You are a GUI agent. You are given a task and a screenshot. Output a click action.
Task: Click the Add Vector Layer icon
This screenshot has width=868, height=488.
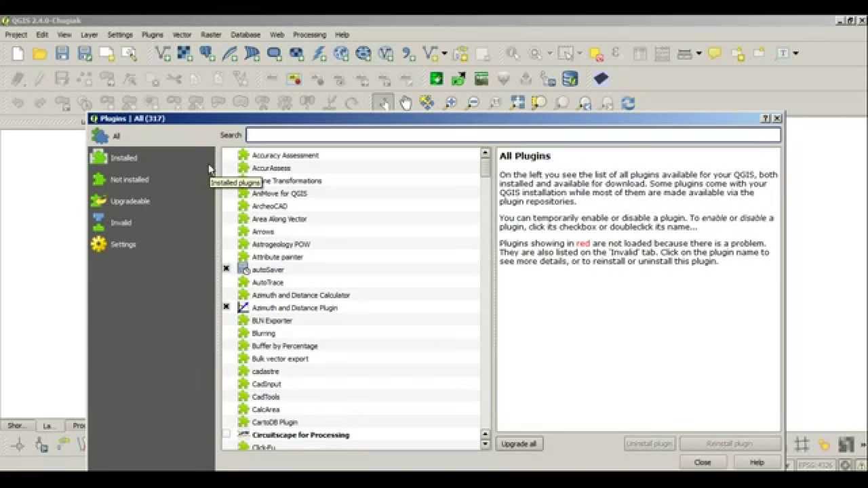[163, 54]
